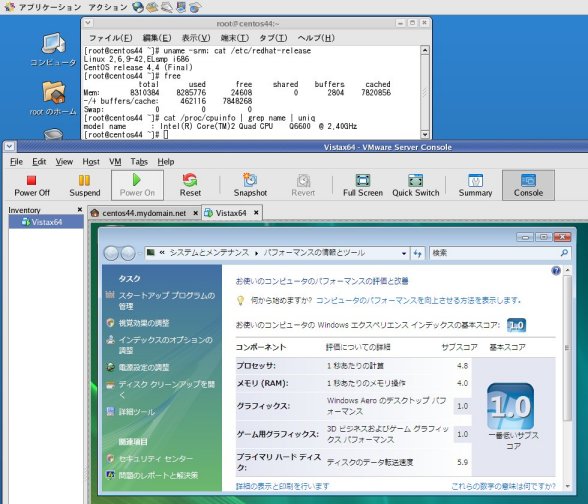Open the terminal window menu button
The width and height of the screenshot is (588, 504).
(x=88, y=23)
